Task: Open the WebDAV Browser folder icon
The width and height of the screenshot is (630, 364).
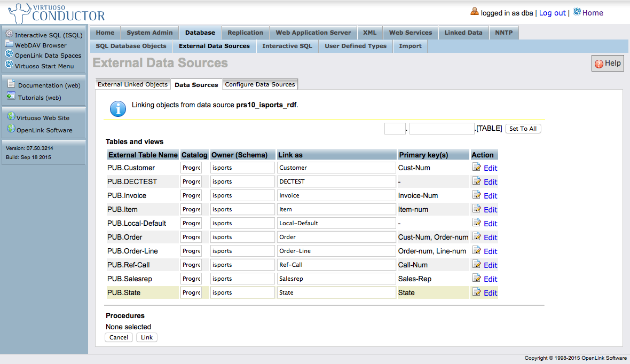Action: pos(9,44)
